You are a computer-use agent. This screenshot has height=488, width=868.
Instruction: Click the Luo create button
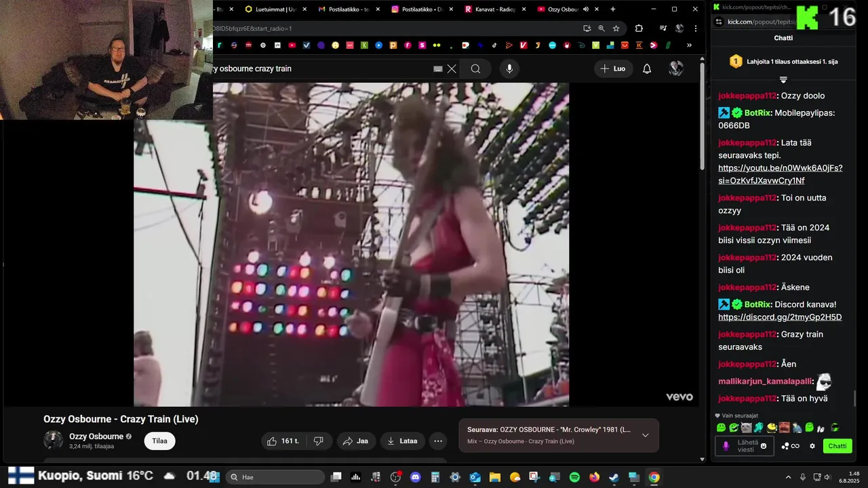coord(613,68)
